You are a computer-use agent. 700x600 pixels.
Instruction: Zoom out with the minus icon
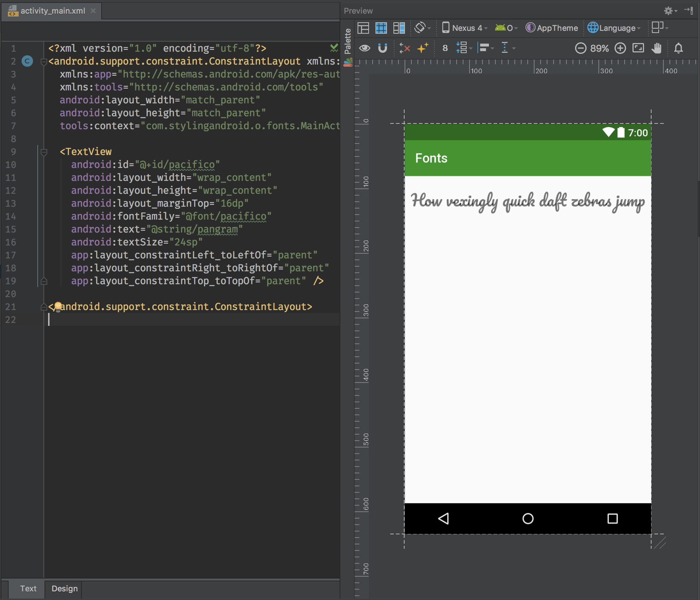pos(580,48)
